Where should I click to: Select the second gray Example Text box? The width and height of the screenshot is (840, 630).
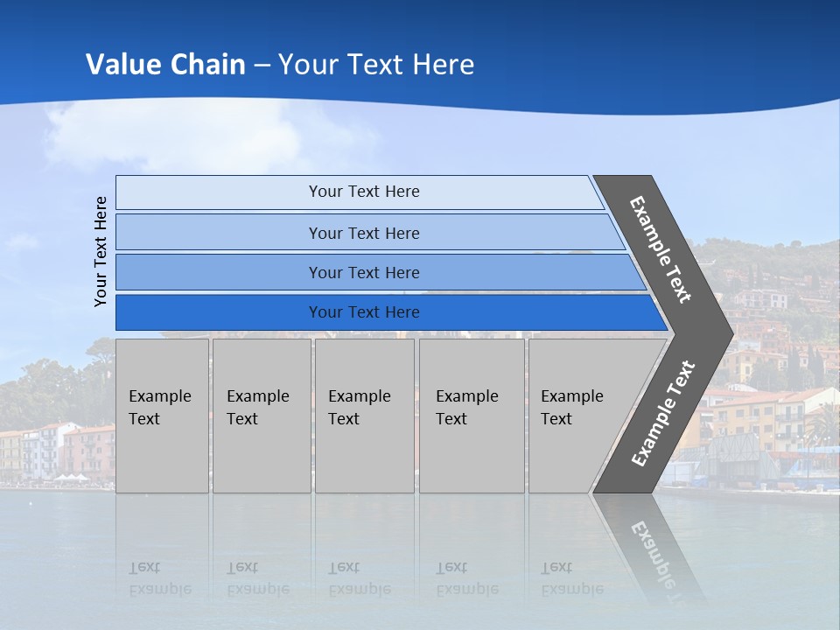tap(262, 416)
